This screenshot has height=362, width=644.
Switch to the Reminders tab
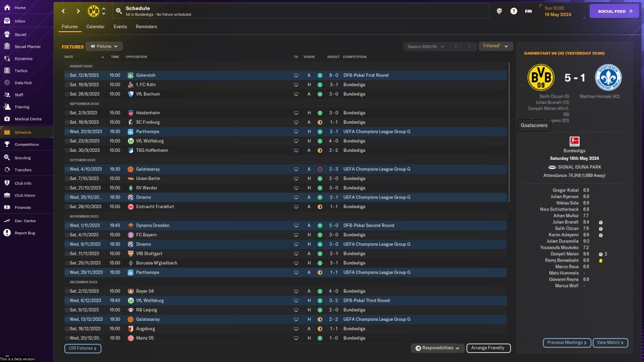tap(146, 27)
